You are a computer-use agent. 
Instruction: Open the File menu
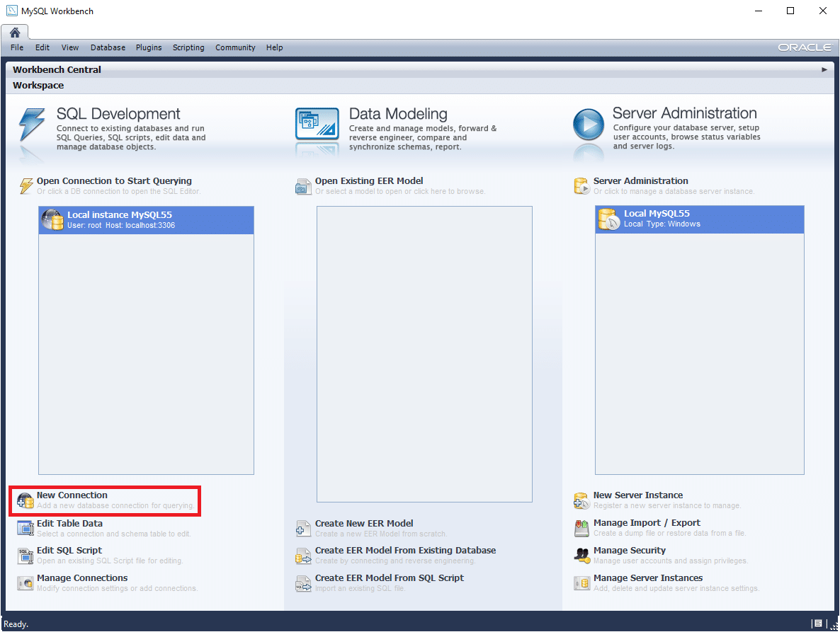point(17,47)
